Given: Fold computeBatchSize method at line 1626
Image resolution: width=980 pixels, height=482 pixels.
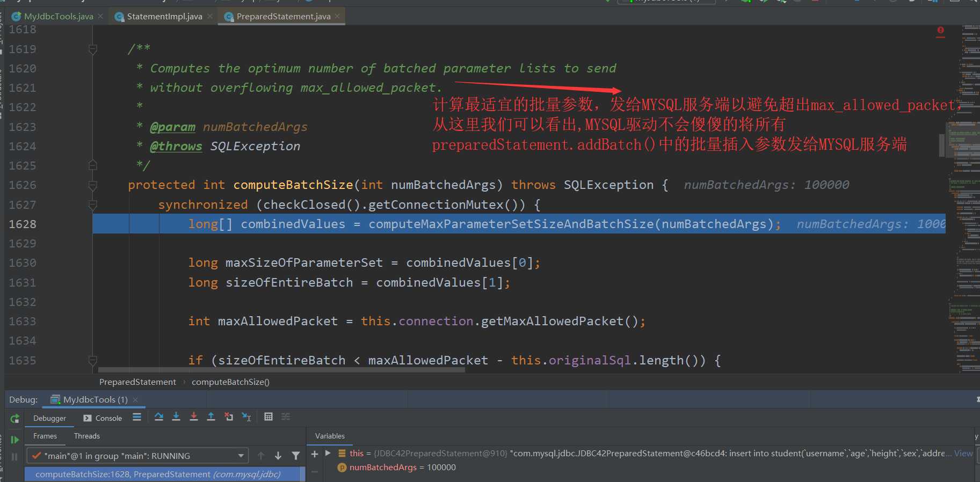Looking at the screenshot, I should click(92, 185).
